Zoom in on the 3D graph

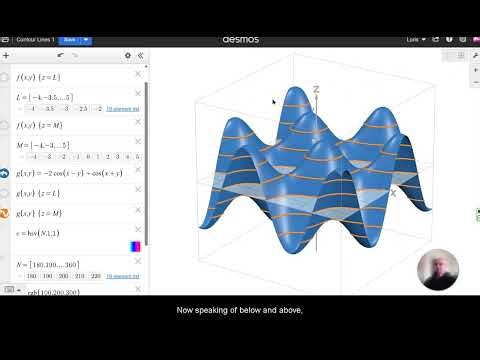point(476,70)
